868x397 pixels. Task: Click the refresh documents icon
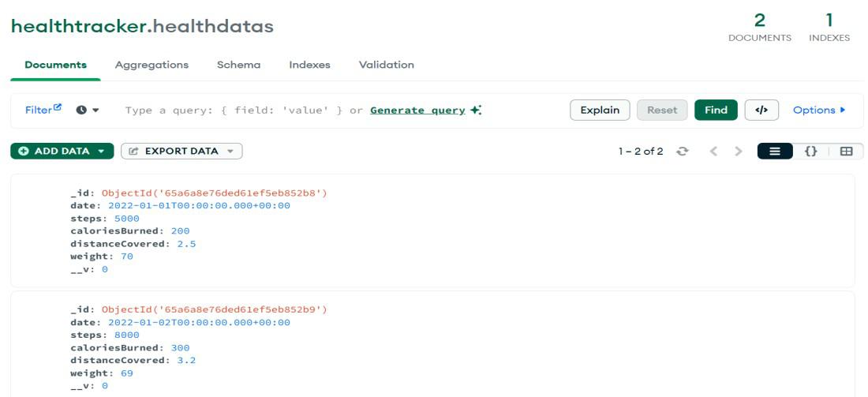point(683,151)
